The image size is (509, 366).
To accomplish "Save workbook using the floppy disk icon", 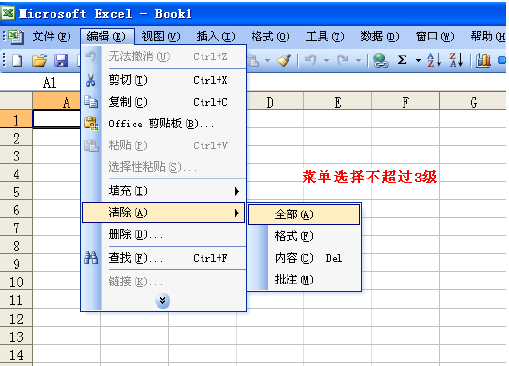I will click(61, 61).
